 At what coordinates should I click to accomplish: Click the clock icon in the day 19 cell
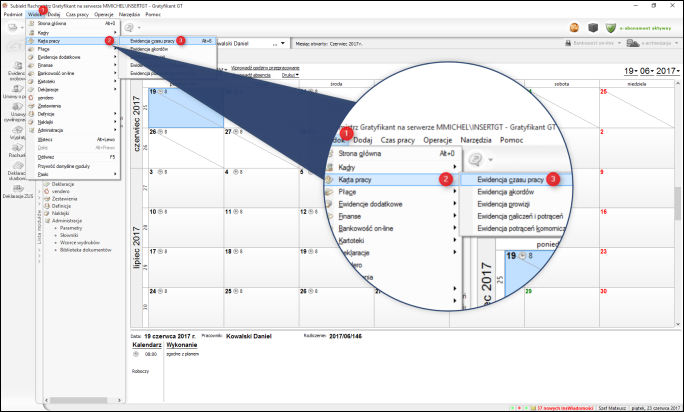(160, 92)
